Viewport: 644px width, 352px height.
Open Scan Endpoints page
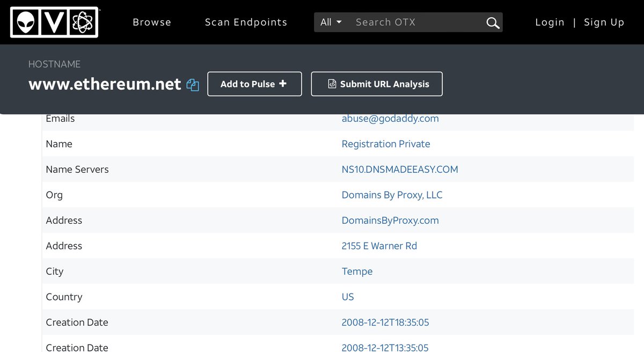(246, 23)
